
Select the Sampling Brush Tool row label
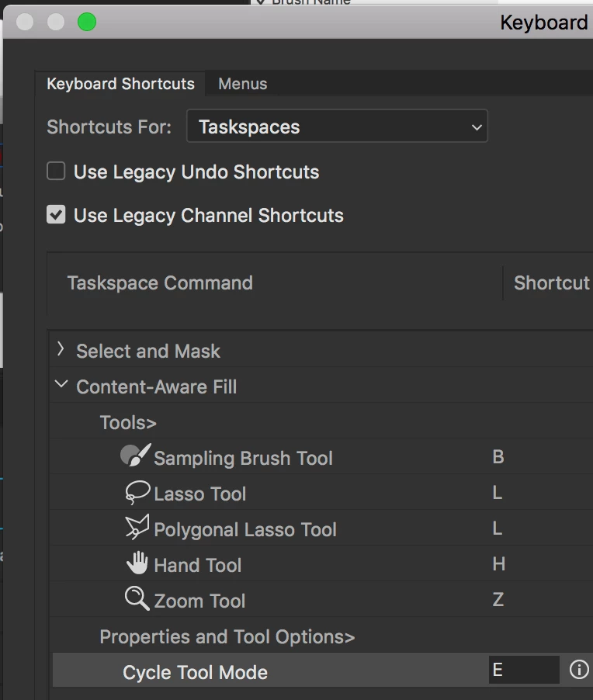(243, 458)
